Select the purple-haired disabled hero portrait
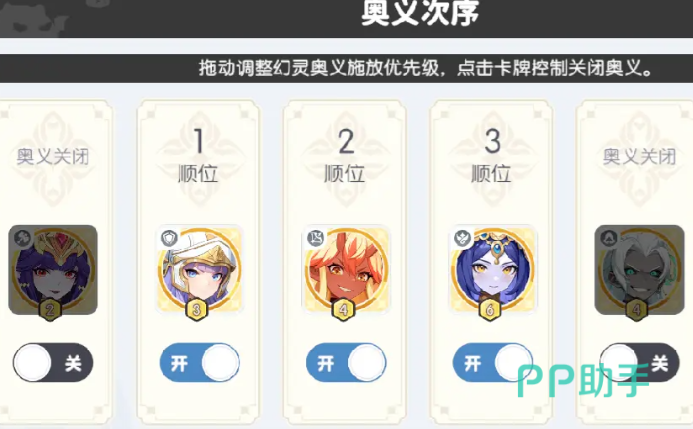This screenshot has height=429, width=693. [x=53, y=270]
